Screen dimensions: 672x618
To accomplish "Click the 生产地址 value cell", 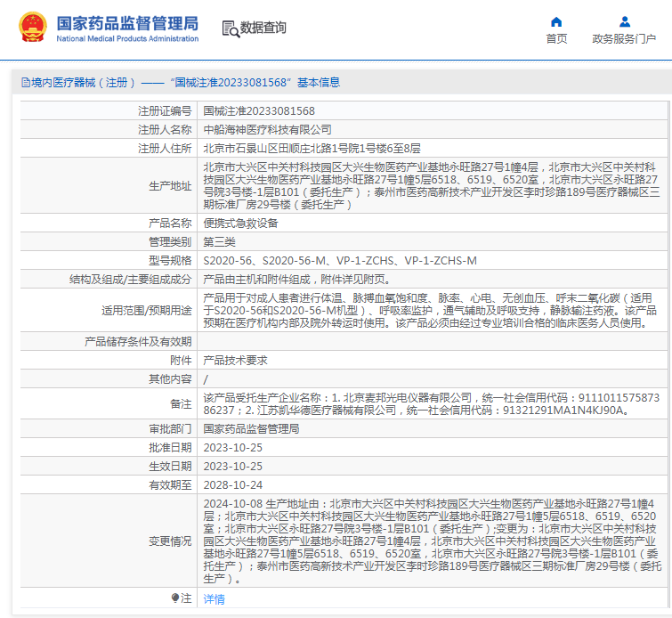I will (432, 186).
